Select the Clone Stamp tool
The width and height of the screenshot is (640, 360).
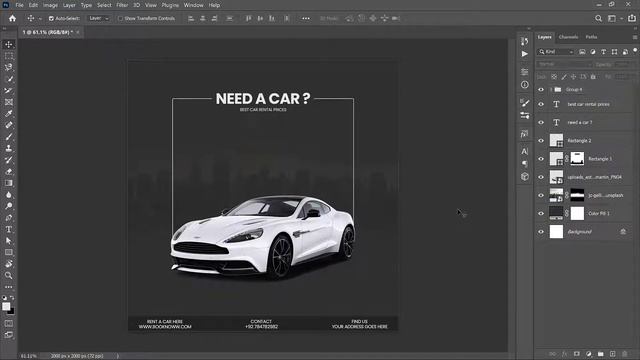[x=9, y=148]
